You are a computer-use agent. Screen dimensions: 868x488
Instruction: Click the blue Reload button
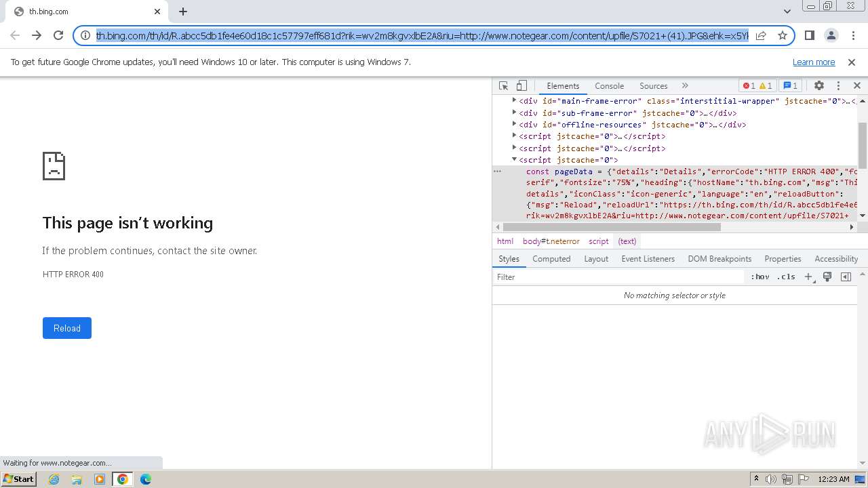coord(67,328)
